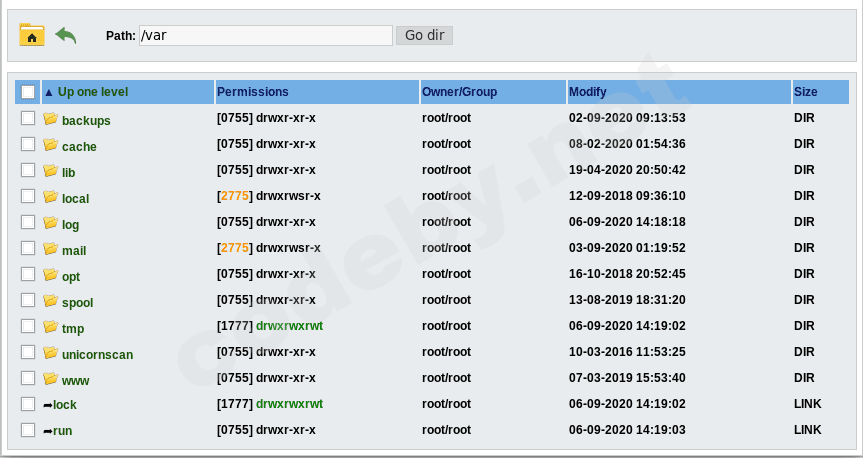Click the cache folder icon
This screenshot has width=863, height=458.
point(51,144)
